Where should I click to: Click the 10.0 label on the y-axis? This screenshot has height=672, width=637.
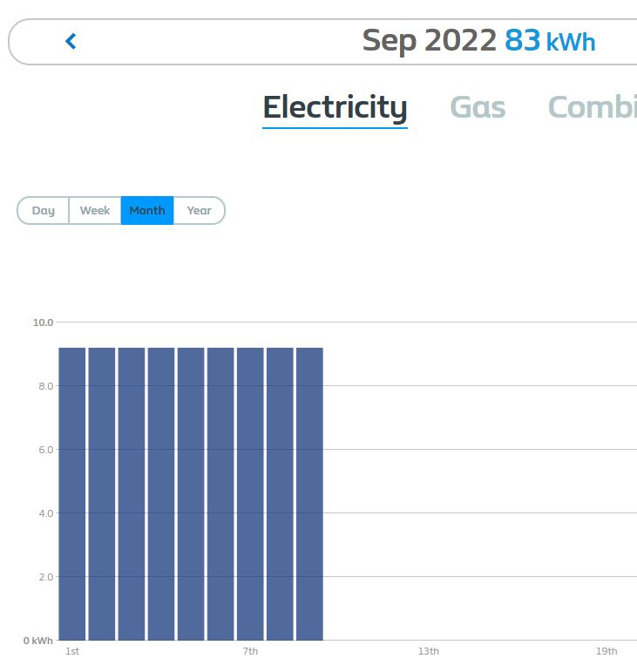click(x=44, y=322)
